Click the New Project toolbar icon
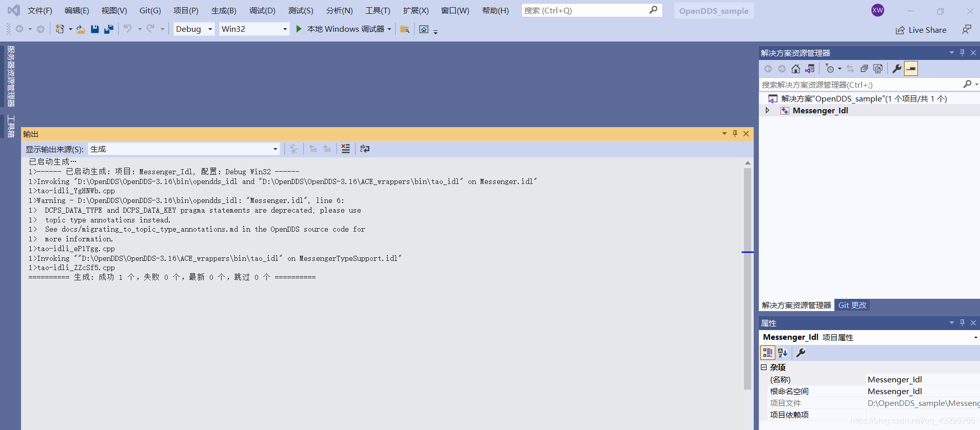 point(60,29)
